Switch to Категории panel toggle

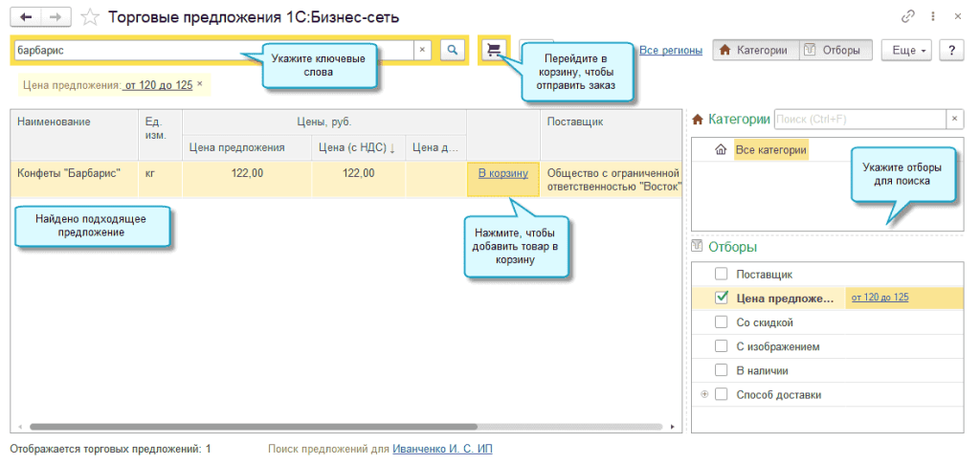point(755,51)
